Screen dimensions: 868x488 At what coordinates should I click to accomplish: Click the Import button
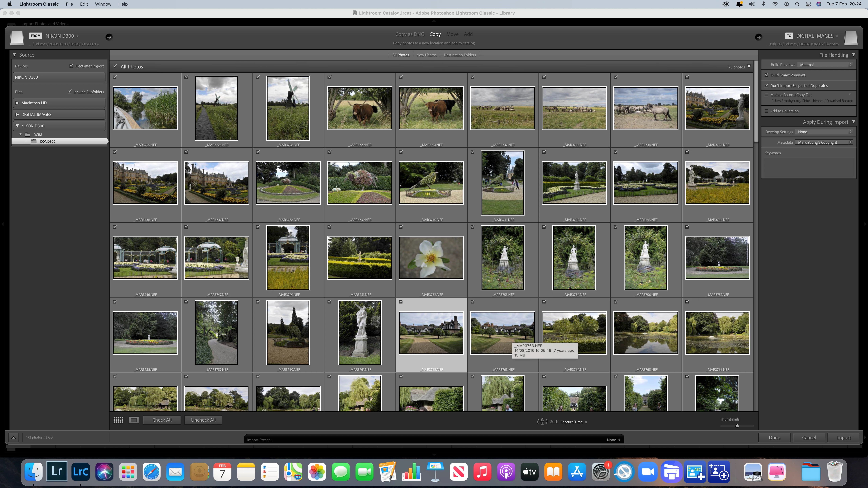tap(843, 438)
